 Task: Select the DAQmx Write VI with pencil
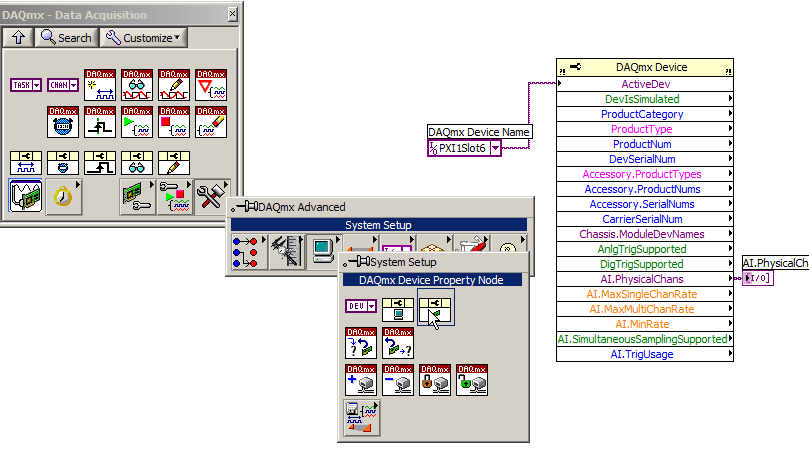(174, 85)
